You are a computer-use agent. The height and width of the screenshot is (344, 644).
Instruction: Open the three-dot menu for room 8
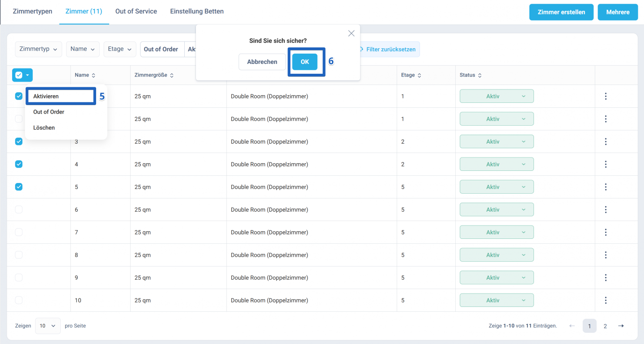coord(606,255)
